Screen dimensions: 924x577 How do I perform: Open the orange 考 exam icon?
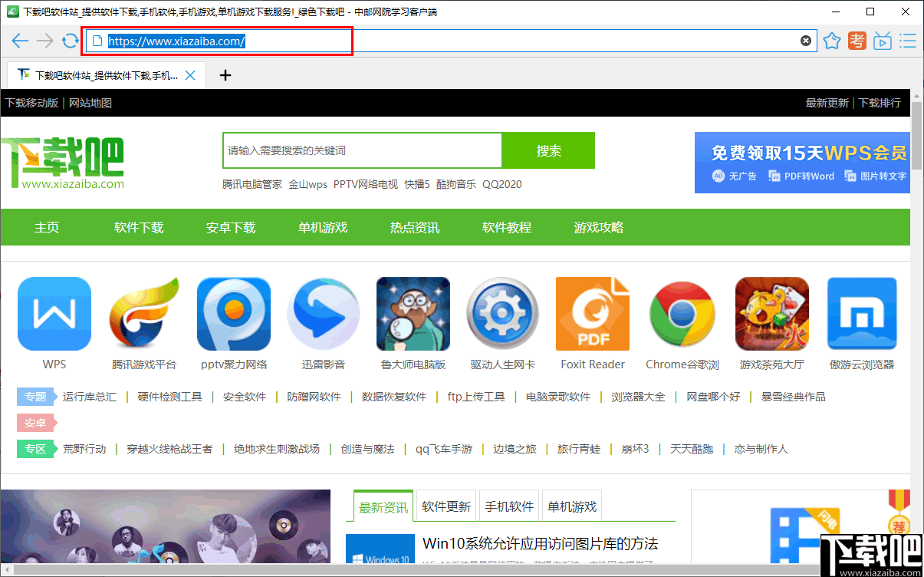(x=857, y=41)
